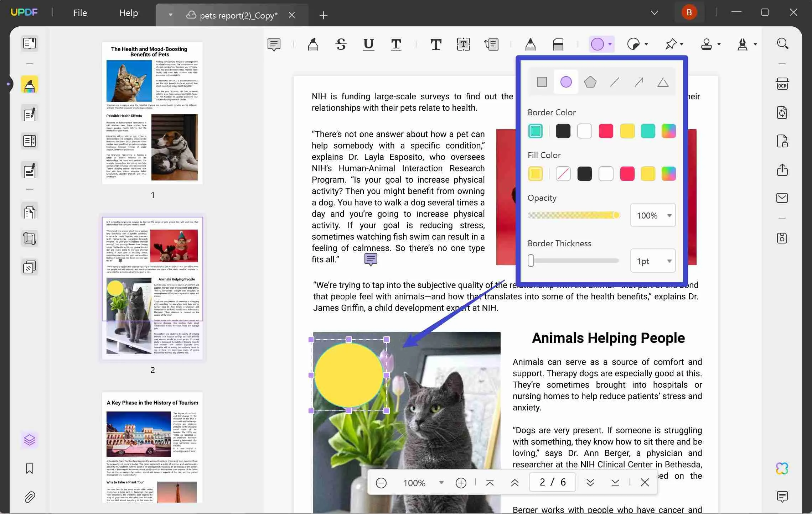Switch to pets report(2)_Copy tab
The height and width of the screenshot is (514, 812).
[x=232, y=15]
